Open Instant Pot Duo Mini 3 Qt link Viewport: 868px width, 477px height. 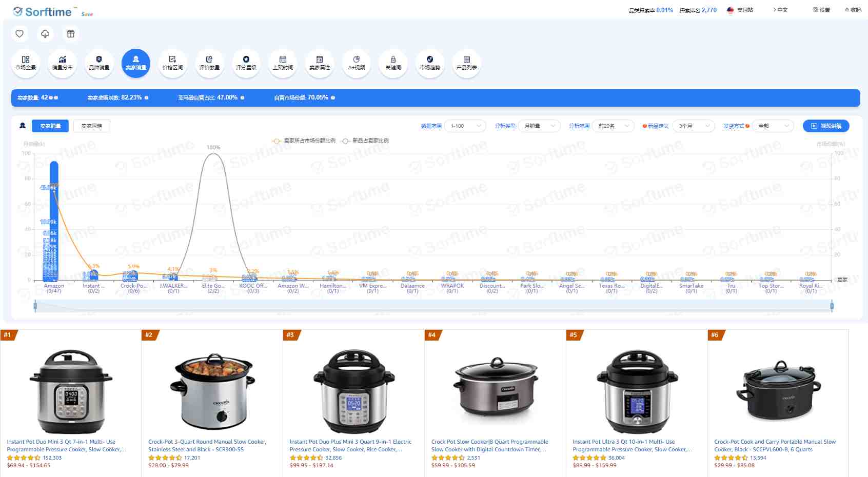(x=67, y=445)
